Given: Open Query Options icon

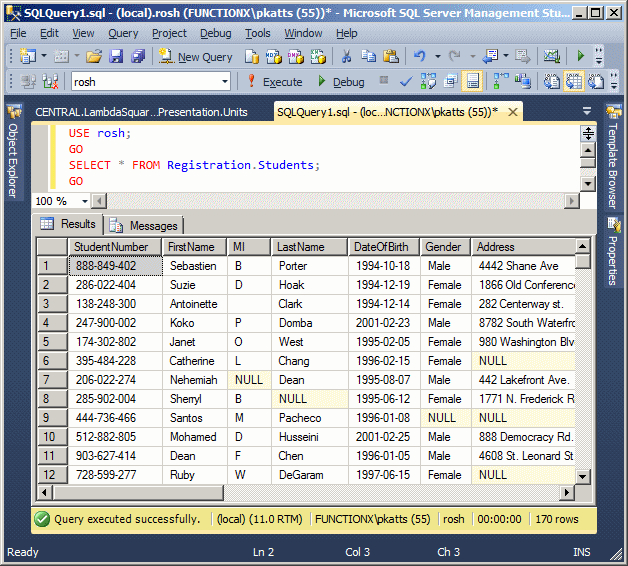Looking at the screenshot, I should pyautogui.click(x=451, y=81).
